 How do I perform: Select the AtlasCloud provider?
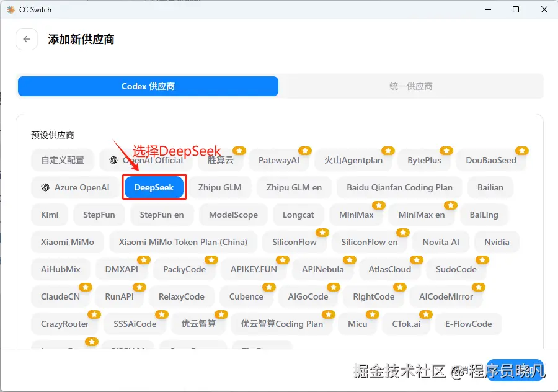(390, 269)
